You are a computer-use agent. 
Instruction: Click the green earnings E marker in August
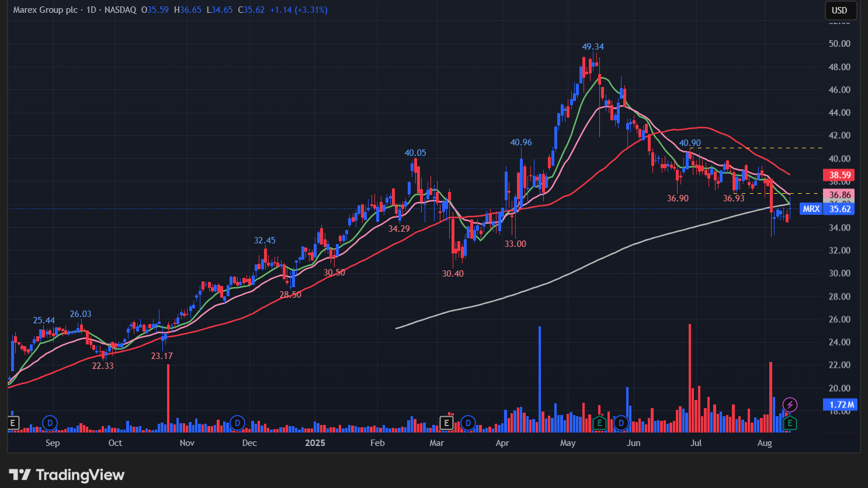click(x=790, y=423)
